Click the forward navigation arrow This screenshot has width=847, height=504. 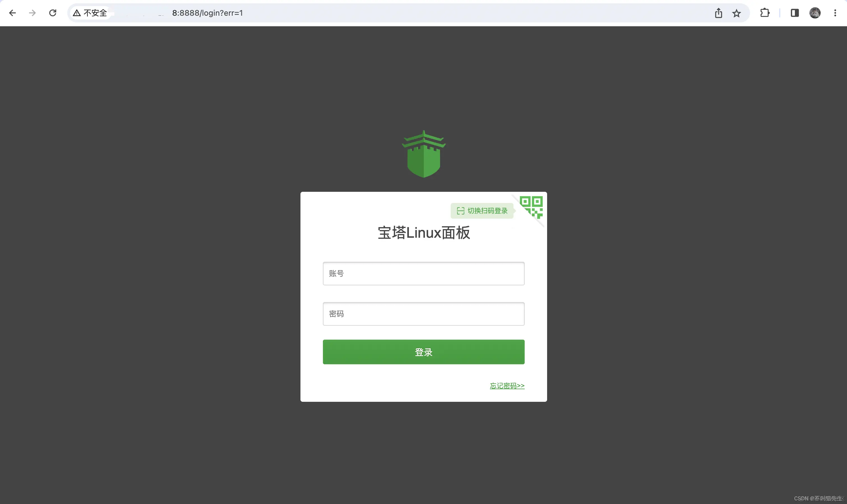32,13
